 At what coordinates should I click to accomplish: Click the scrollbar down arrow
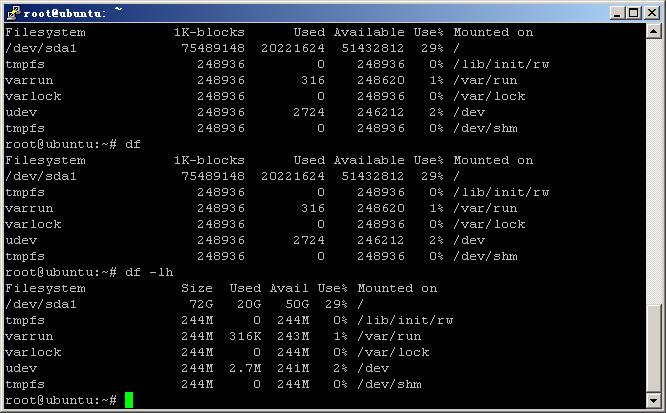pos(654,400)
